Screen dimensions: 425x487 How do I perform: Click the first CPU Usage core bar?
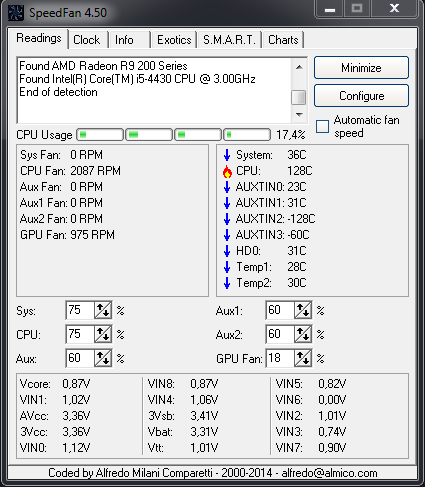100,135
